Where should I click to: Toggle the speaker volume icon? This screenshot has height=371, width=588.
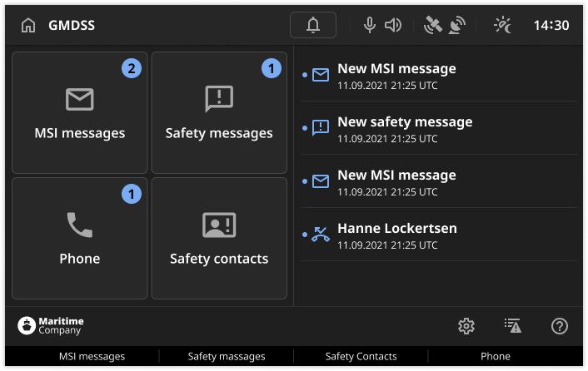click(x=393, y=26)
